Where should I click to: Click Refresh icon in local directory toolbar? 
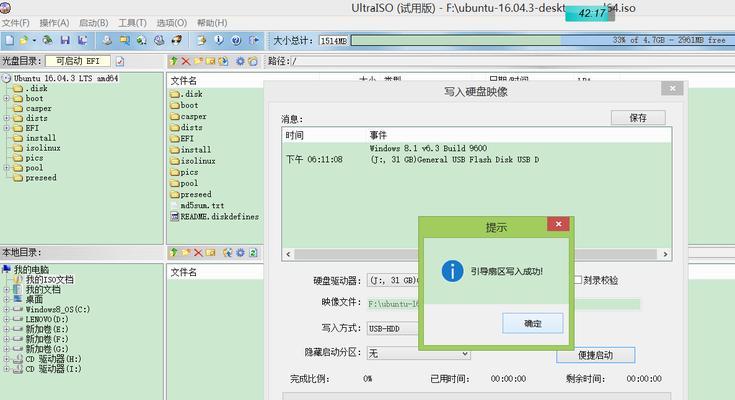tap(253, 253)
